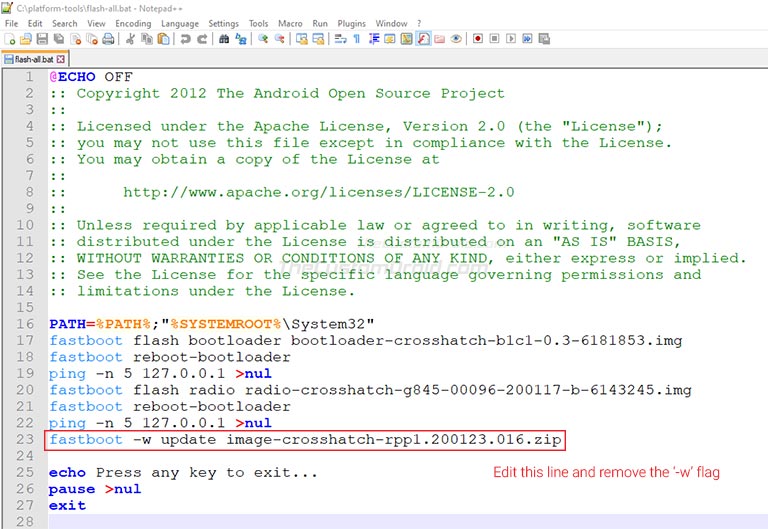Expand the Language menu
Image resolution: width=768 pixels, height=529 pixels.
tap(180, 23)
